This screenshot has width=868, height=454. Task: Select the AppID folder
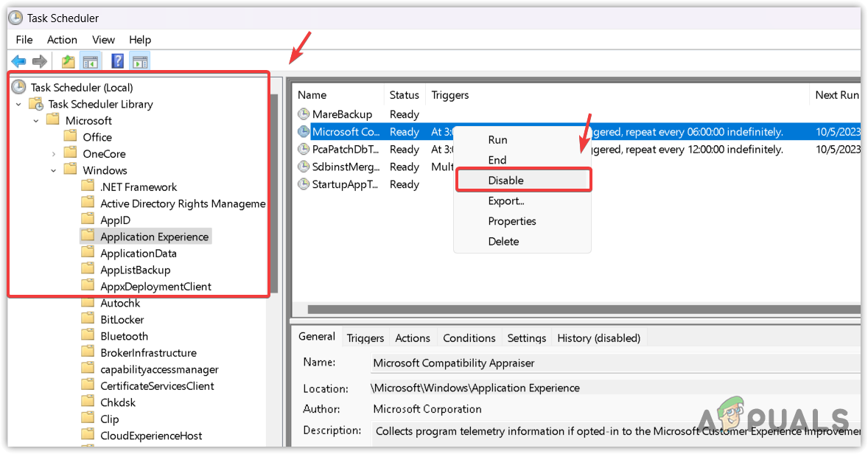[115, 220]
